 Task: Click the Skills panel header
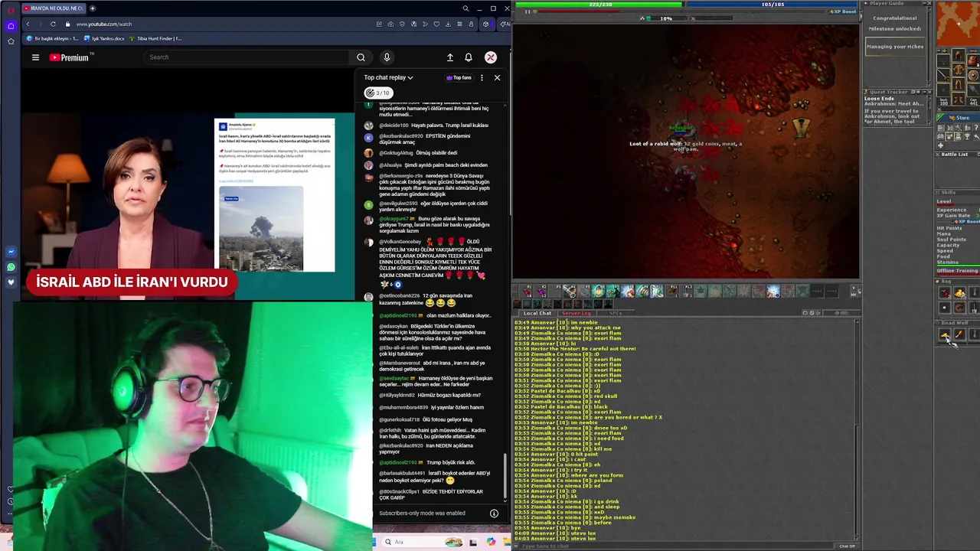pyautogui.click(x=957, y=193)
